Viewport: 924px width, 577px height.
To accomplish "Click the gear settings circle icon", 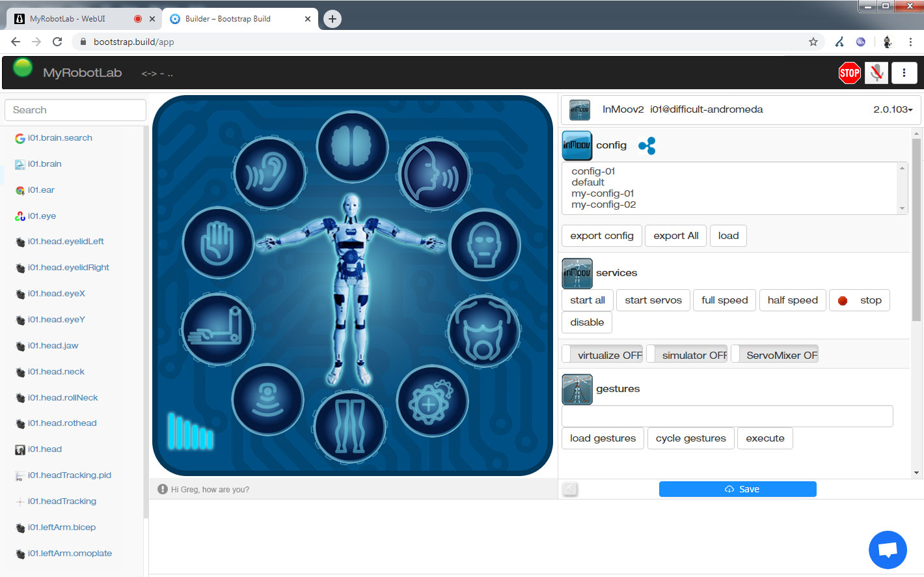I will (x=431, y=402).
